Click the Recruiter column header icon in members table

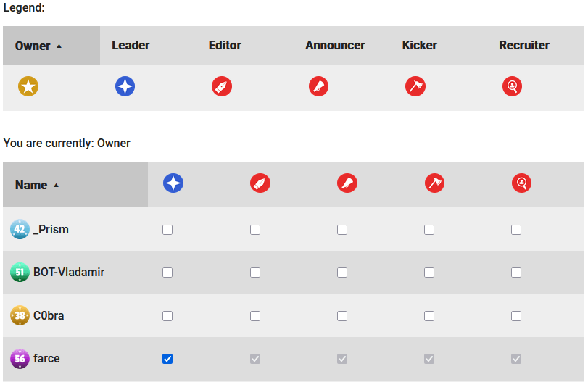tap(521, 183)
